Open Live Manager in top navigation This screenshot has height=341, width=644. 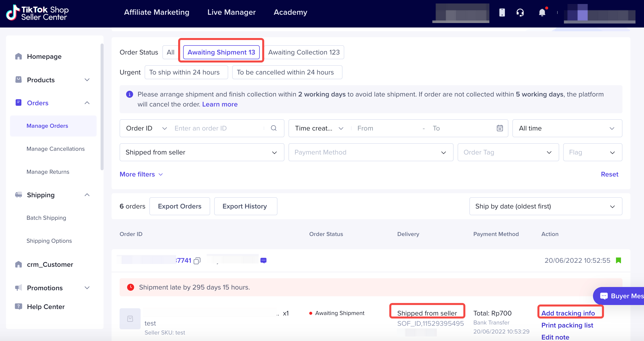pos(231,12)
